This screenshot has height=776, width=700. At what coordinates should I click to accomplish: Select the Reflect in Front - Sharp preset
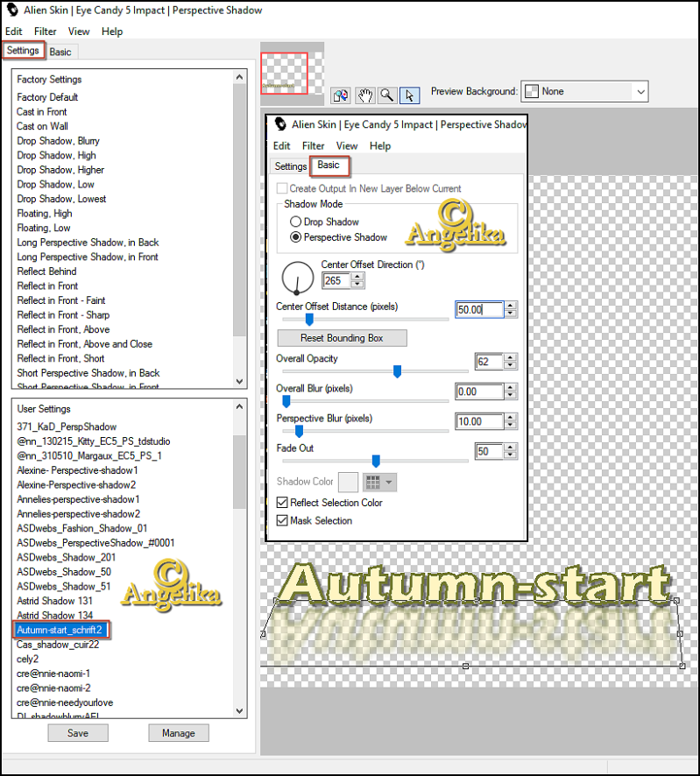tap(63, 314)
